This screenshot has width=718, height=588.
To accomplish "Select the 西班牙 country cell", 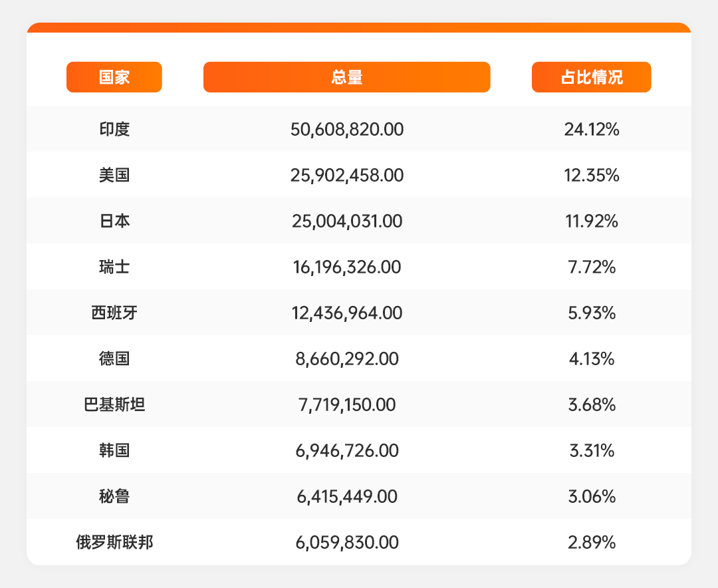I will (x=114, y=313).
